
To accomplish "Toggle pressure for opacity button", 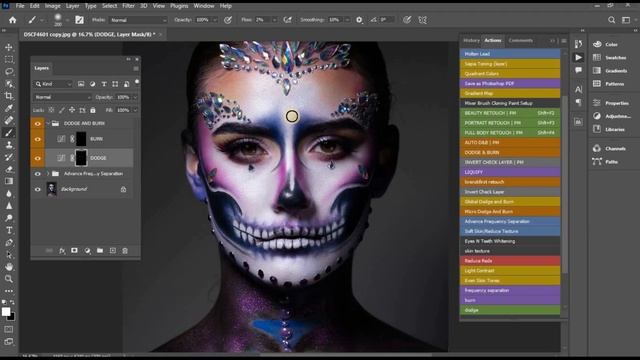I will coord(228,20).
